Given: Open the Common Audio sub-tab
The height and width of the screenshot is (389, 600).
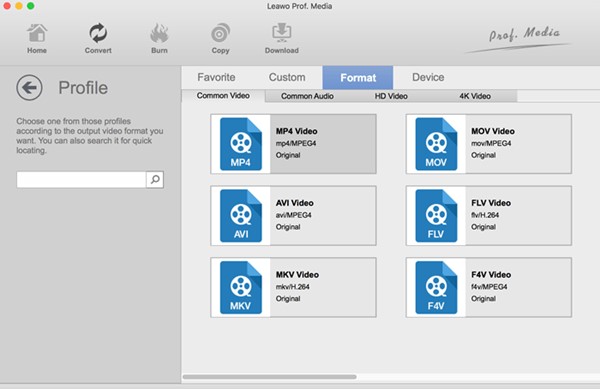Looking at the screenshot, I should (307, 96).
